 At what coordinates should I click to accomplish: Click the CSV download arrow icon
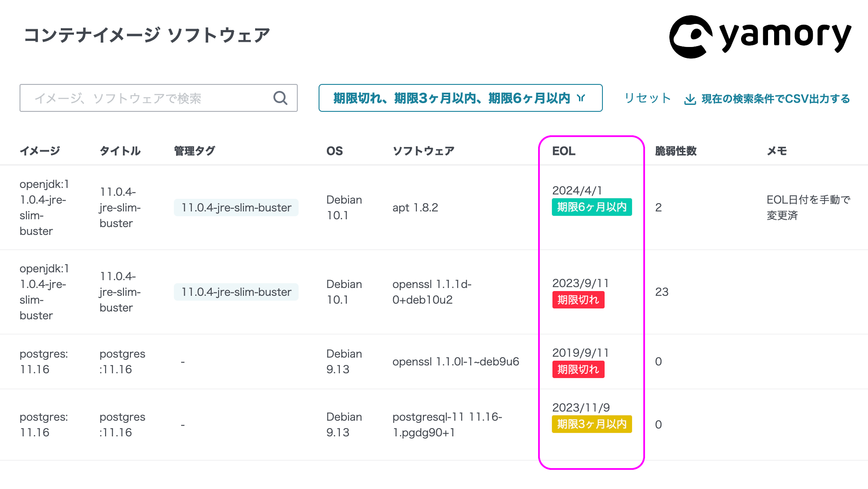click(690, 99)
